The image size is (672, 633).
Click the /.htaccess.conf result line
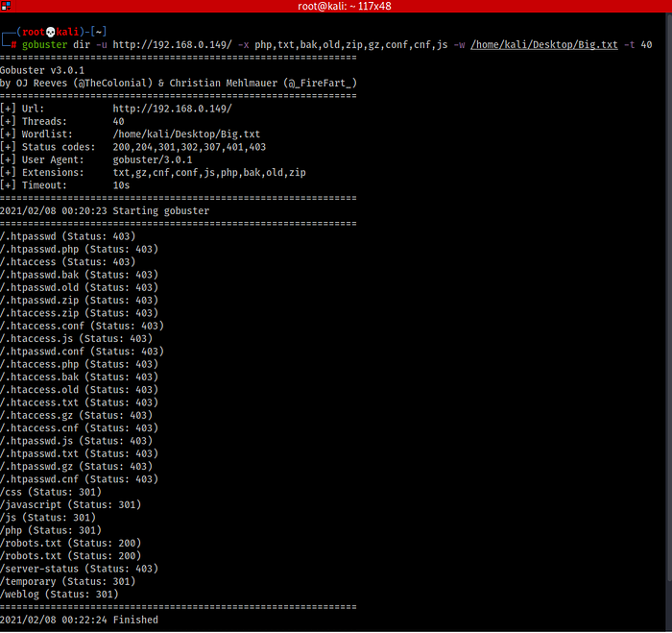click(x=82, y=326)
